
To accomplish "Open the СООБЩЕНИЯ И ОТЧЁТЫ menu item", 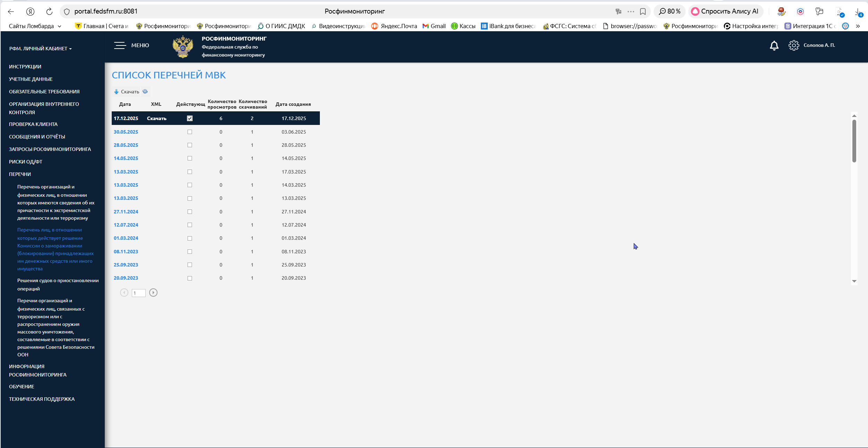I will [x=37, y=137].
